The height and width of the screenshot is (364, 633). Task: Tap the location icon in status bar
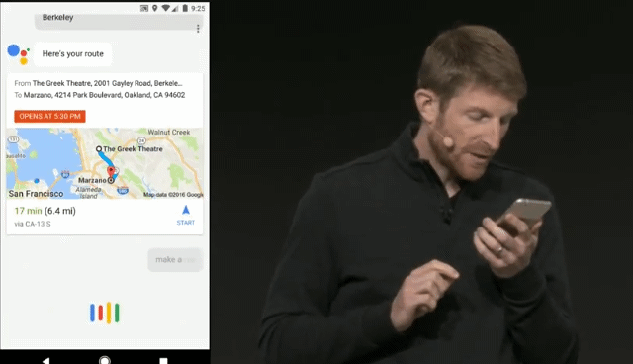(x=154, y=8)
